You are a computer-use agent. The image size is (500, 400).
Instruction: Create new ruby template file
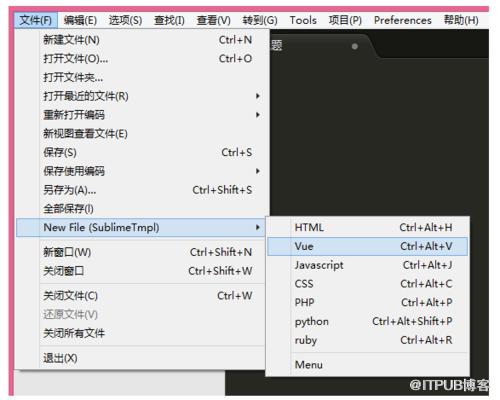[368, 340]
